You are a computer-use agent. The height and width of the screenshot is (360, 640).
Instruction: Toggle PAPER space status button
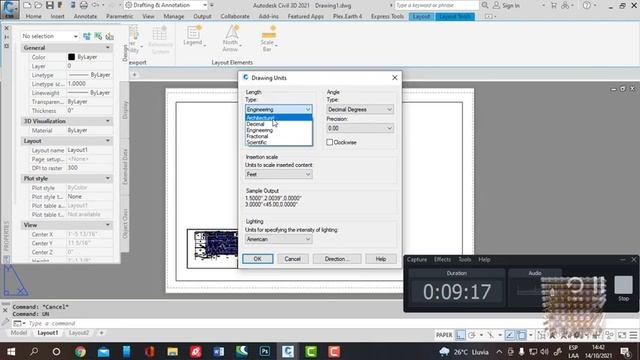click(x=444, y=335)
